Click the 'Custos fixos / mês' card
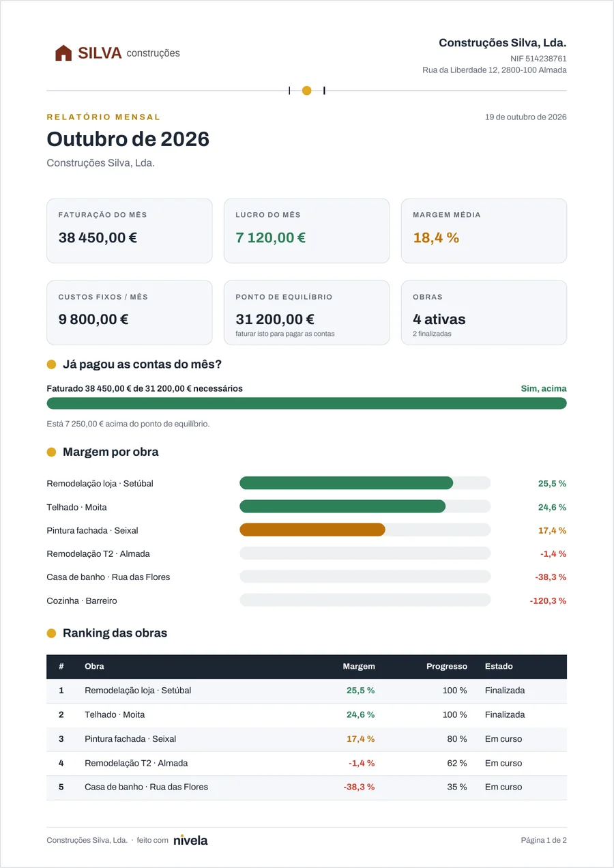The height and width of the screenshot is (868, 614). click(130, 313)
